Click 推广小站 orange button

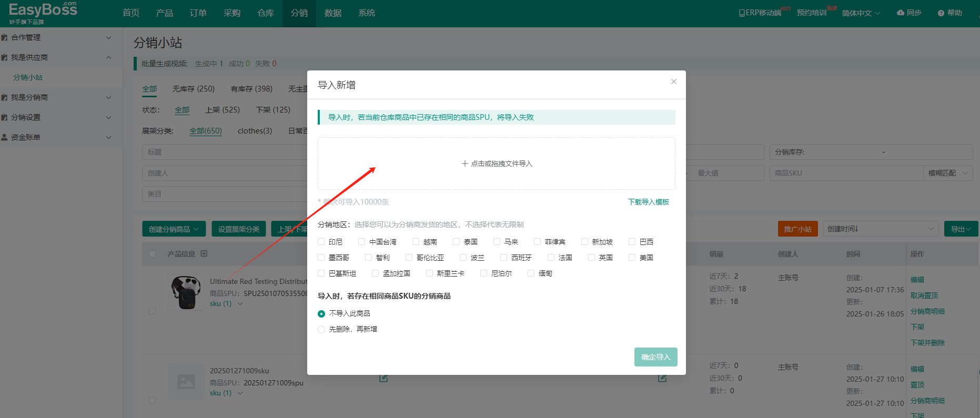[797, 229]
